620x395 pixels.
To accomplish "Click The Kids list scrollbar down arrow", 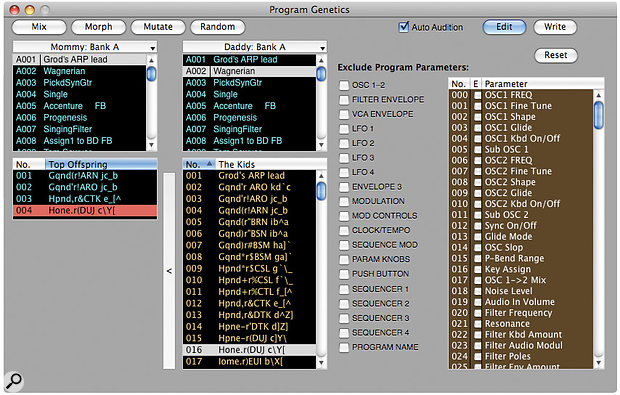I will [x=321, y=363].
